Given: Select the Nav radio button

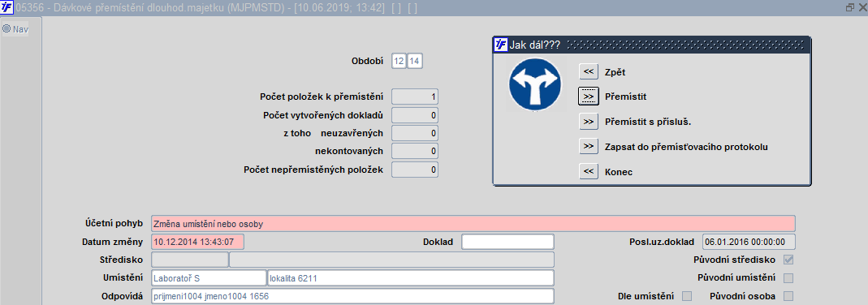Looking at the screenshot, I should tap(6, 28).
